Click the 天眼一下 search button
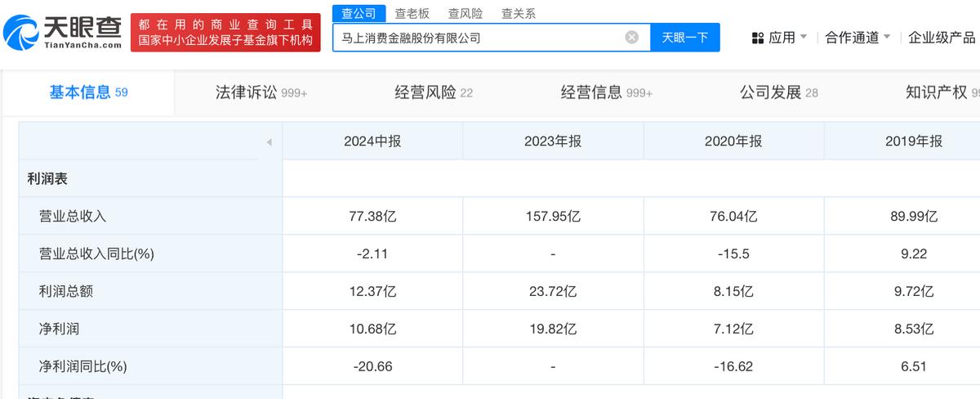 (685, 38)
